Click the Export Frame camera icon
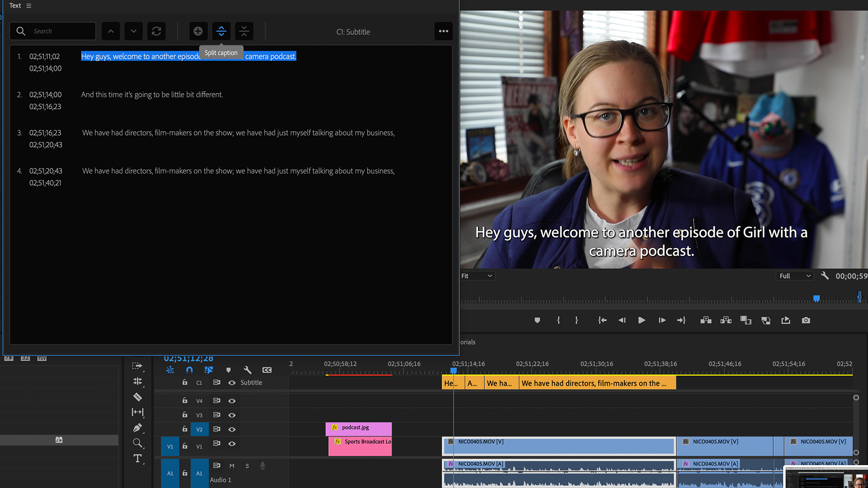 point(806,320)
